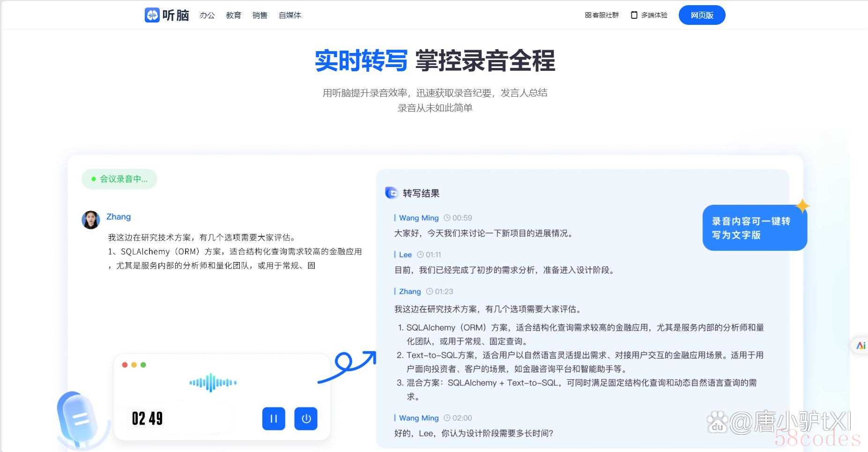Click the 听脑 logo icon
Viewport: 868px width, 452px height.
[152, 15]
